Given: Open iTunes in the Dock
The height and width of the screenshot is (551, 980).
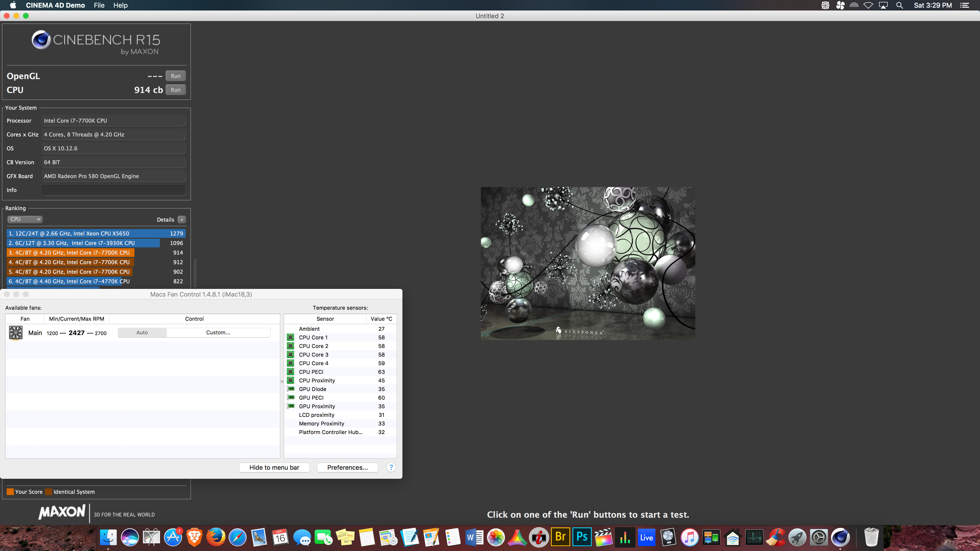Looking at the screenshot, I should (689, 537).
